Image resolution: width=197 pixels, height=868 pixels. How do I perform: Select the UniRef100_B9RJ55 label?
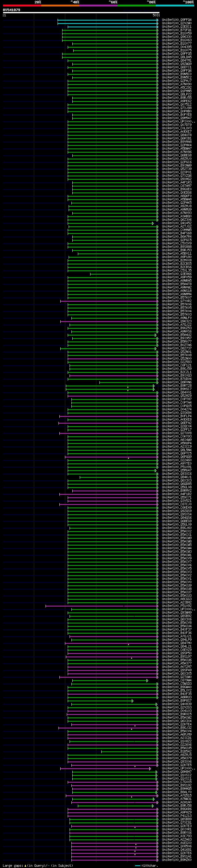(176, 98)
